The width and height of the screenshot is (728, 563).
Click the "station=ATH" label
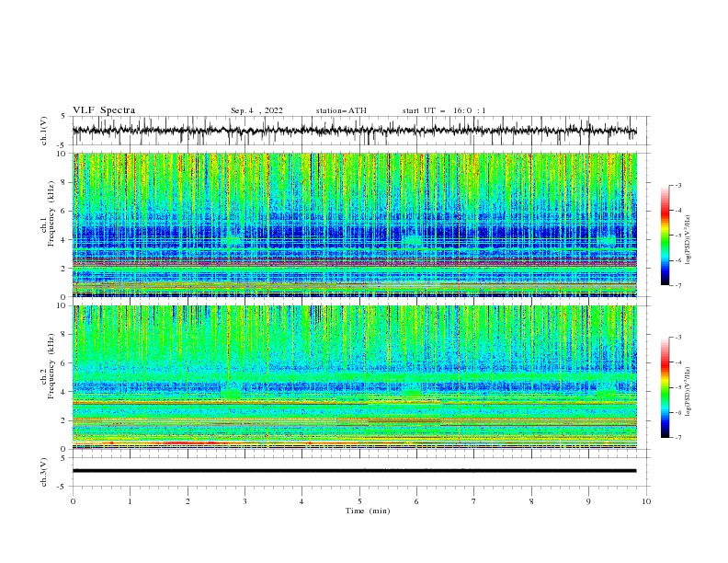click(341, 110)
